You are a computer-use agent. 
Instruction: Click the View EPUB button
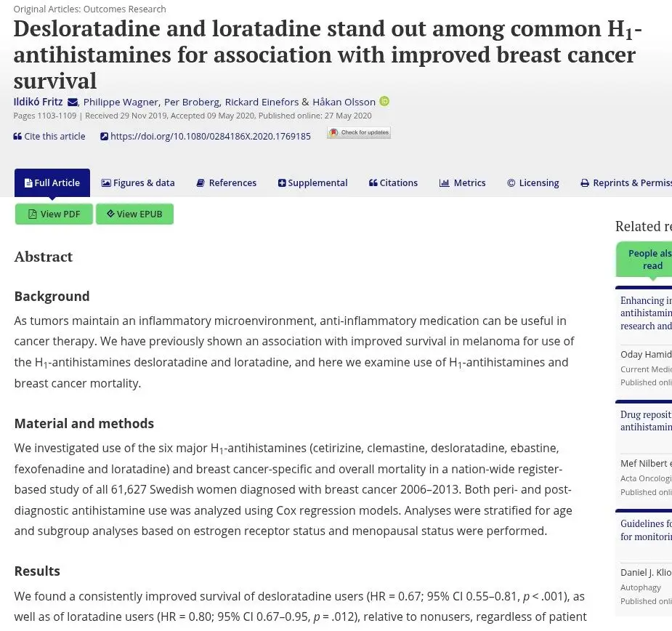point(134,214)
